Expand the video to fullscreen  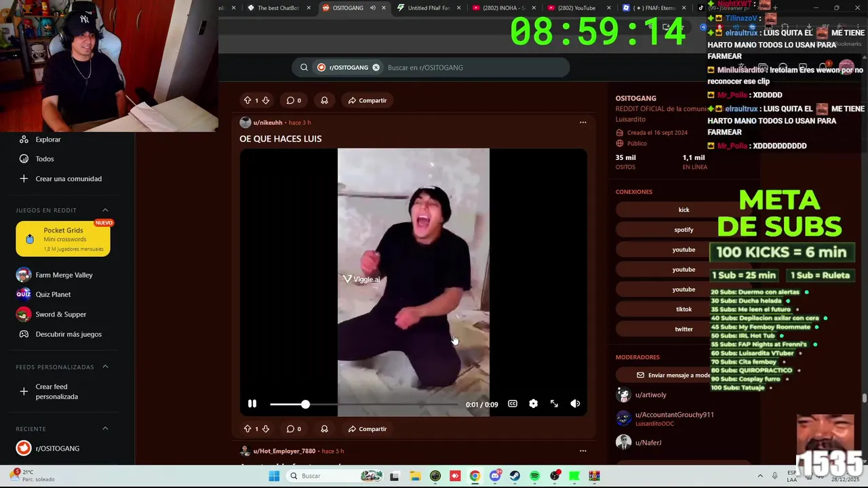pyautogui.click(x=554, y=404)
